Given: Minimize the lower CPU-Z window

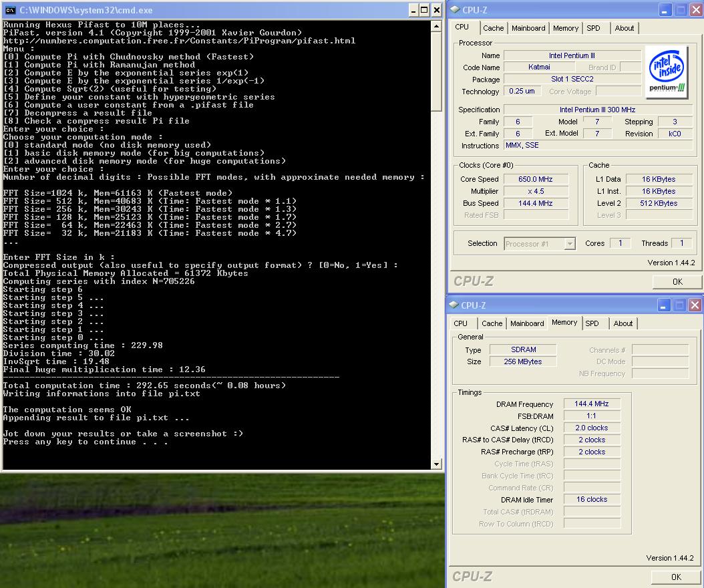Looking at the screenshot, I should tap(664, 305).
